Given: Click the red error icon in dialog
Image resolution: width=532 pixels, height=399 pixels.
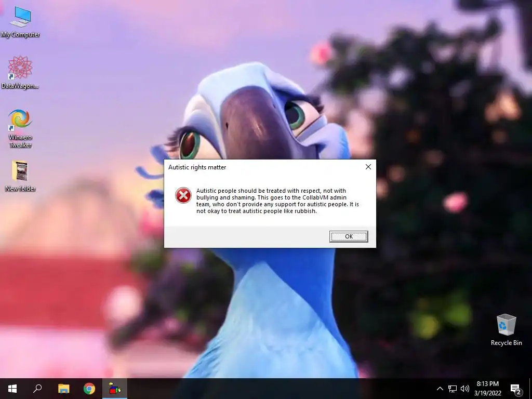Looking at the screenshot, I should pos(183,195).
